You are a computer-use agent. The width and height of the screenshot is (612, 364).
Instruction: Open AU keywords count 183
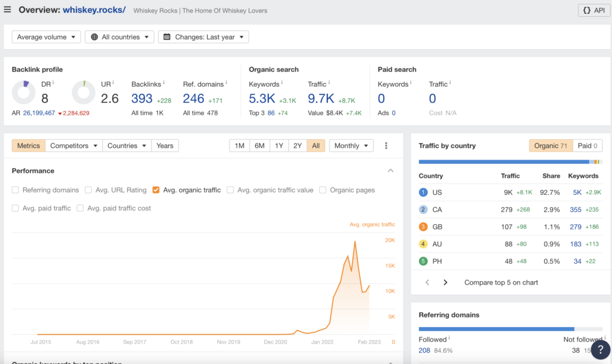576,244
